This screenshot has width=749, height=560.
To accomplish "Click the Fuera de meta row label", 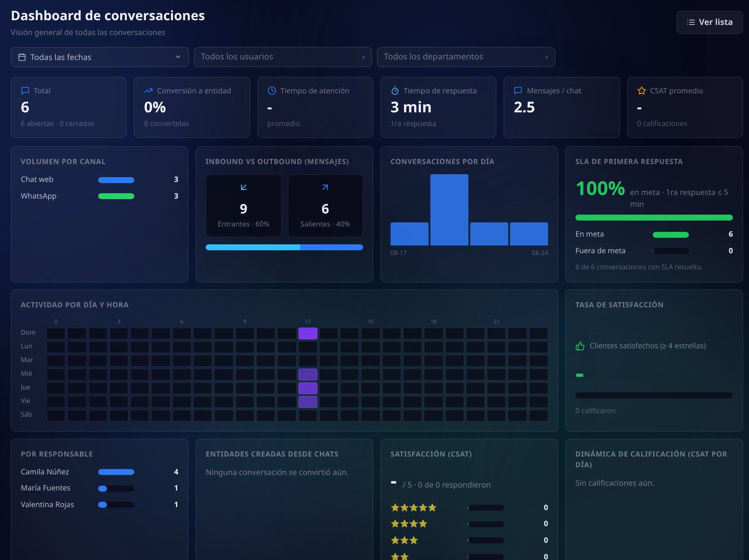I will [600, 251].
